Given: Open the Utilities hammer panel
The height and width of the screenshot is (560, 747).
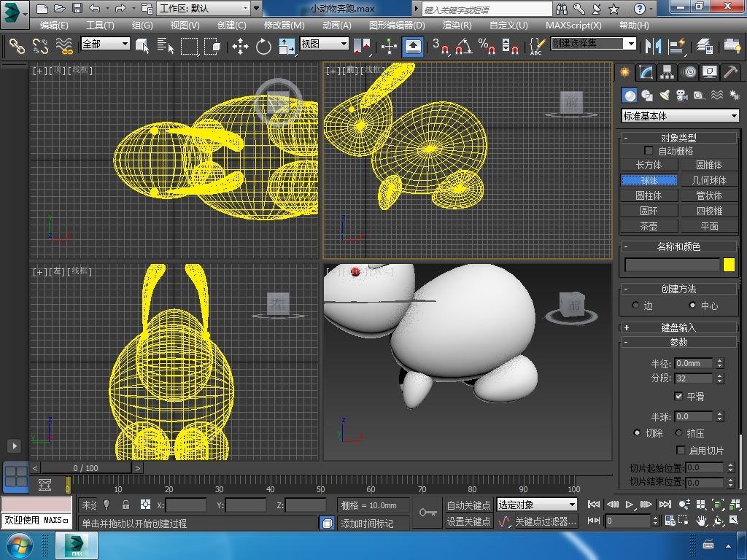Looking at the screenshot, I should pos(730,72).
